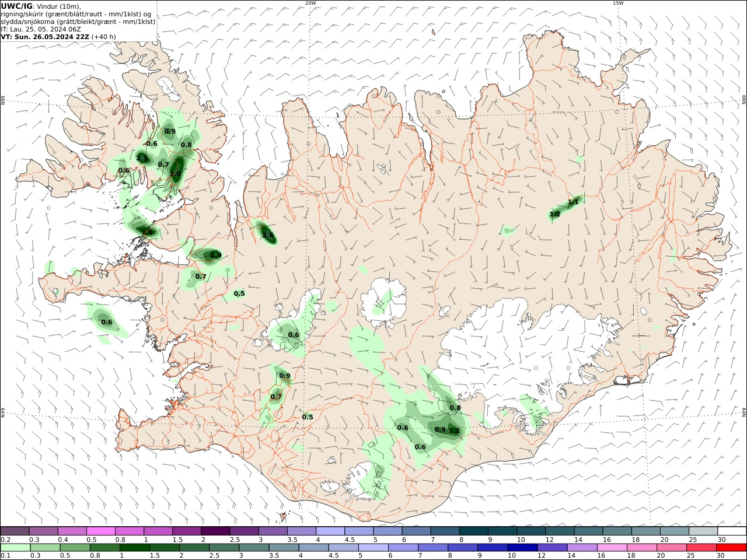Click the 20W longitude label

click(x=310, y=3)
